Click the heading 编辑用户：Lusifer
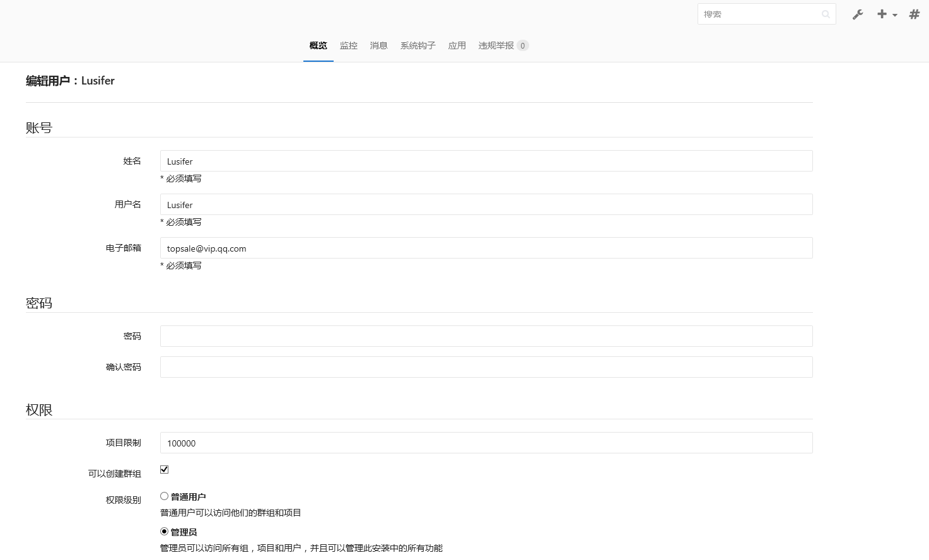The image size is (929, 560). [x=70, y=81]
